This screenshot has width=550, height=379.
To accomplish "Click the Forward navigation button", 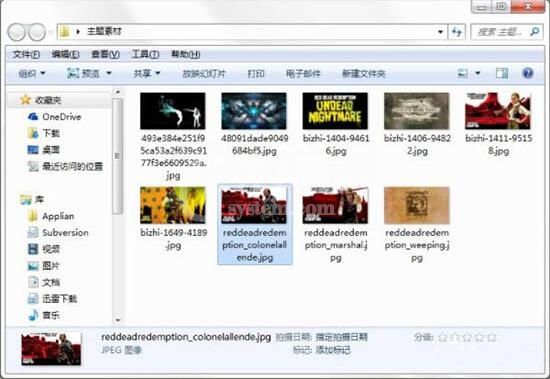I will pos(37,32).
